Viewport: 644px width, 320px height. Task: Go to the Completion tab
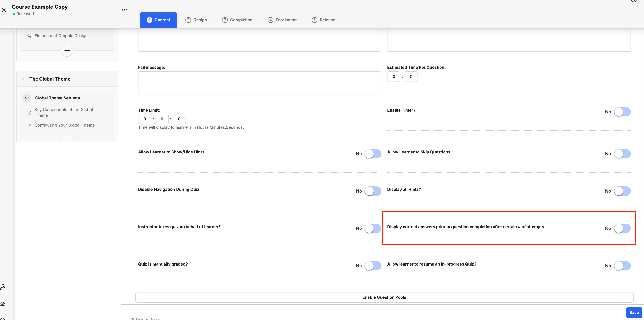tap(237, 20)
